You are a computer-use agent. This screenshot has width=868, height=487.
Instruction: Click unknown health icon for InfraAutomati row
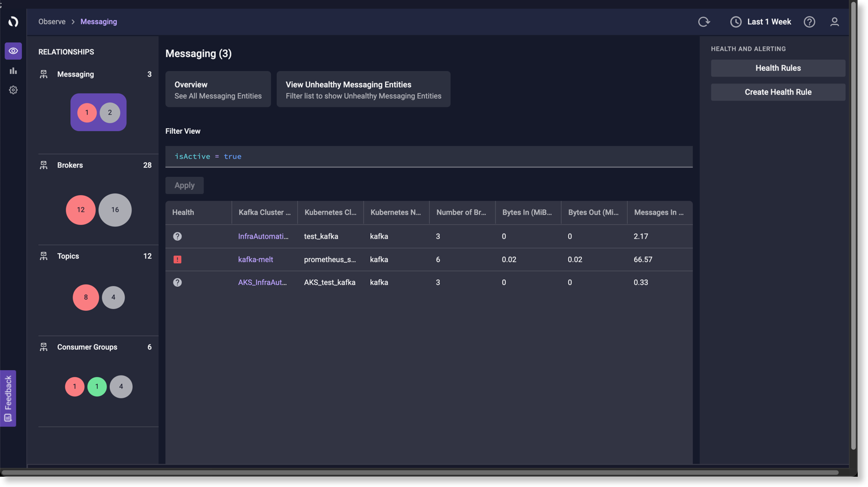pyautogui.click(x=177, y=236)
